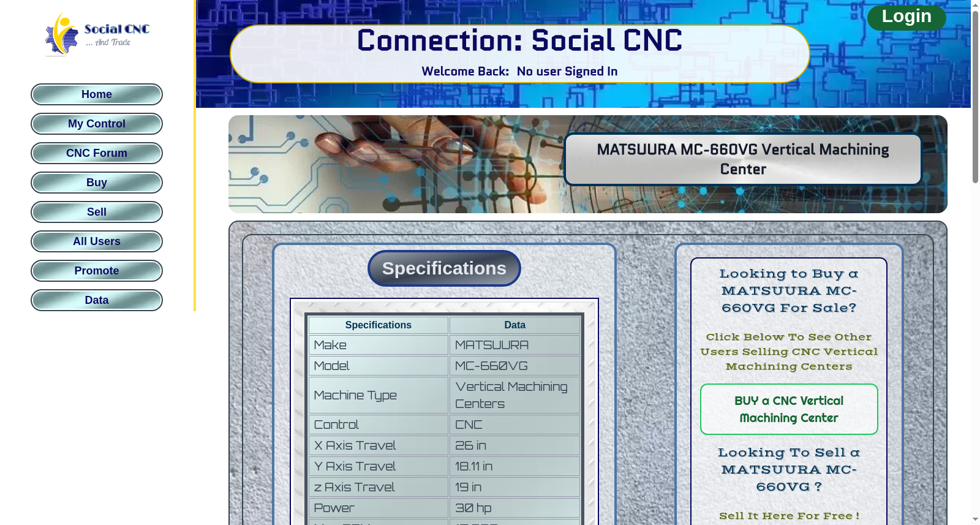Screen dimensions: 980x525
Task: View All Users page
Action: coord(97,241)
